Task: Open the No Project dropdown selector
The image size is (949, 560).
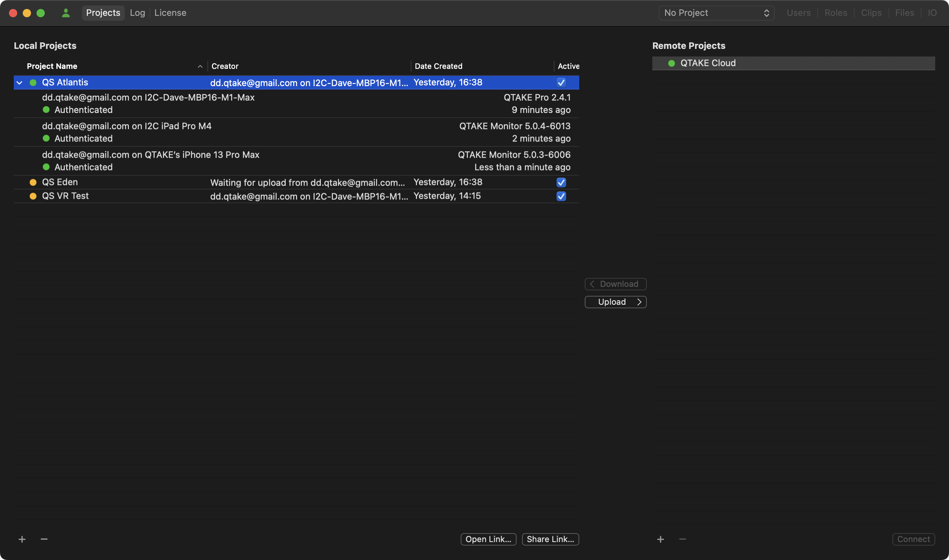Action: pos(716,13)
